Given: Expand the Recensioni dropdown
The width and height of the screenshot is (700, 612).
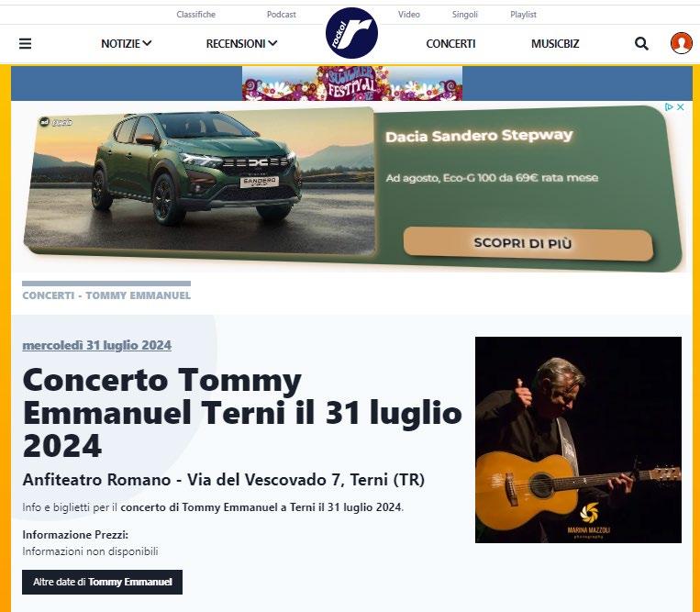Looking at the screenshot, I should (241, 44).
